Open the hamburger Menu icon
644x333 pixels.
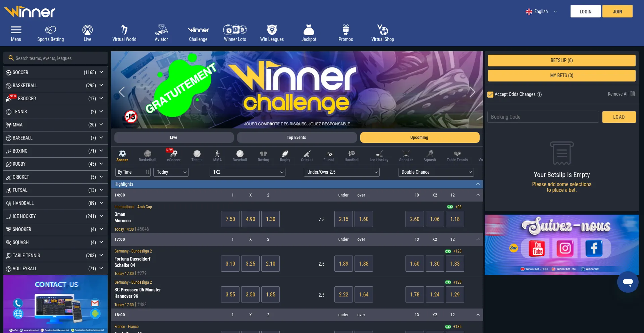[x=16, y=30]
